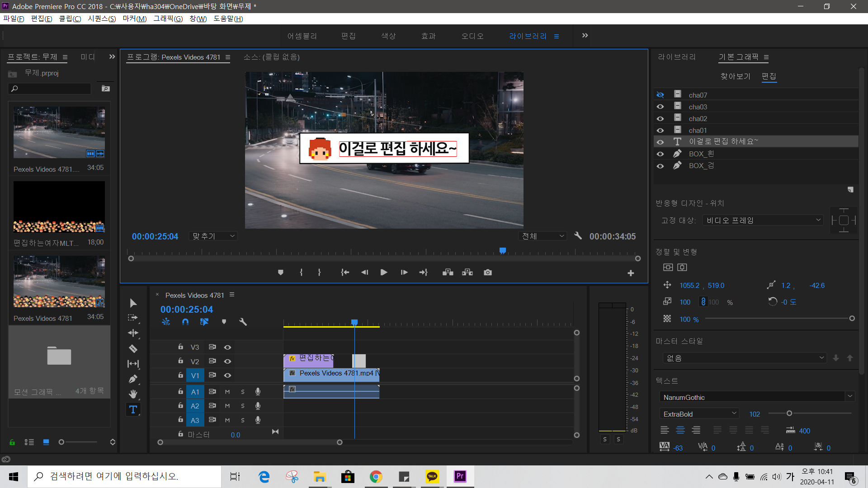Click the Add Marker button in program monitor
Screen dimensions: 868x488
click(280, 272)
